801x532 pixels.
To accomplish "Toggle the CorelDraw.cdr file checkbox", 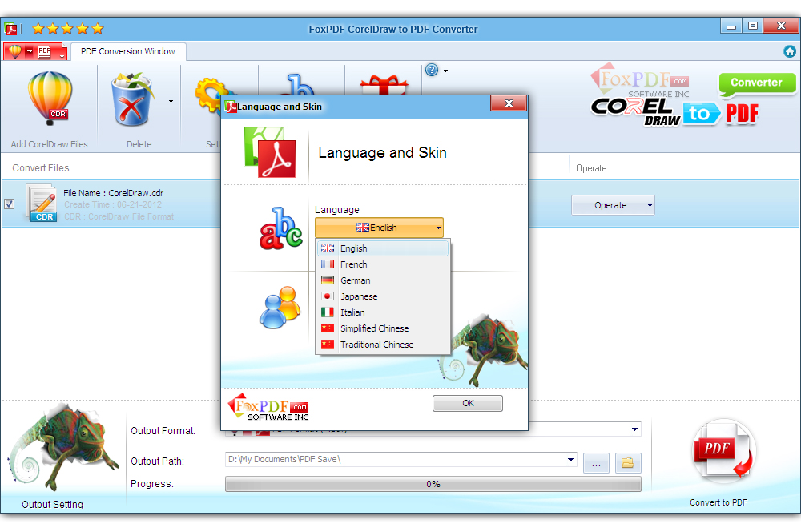I will click(9, 204).
